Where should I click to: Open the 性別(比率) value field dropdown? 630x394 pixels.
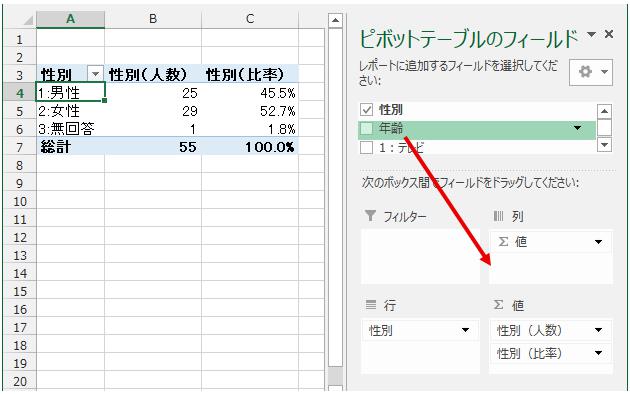598,353
